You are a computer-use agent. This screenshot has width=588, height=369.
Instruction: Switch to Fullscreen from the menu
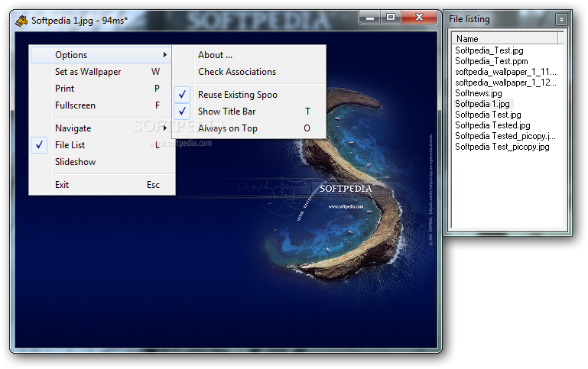101,105
